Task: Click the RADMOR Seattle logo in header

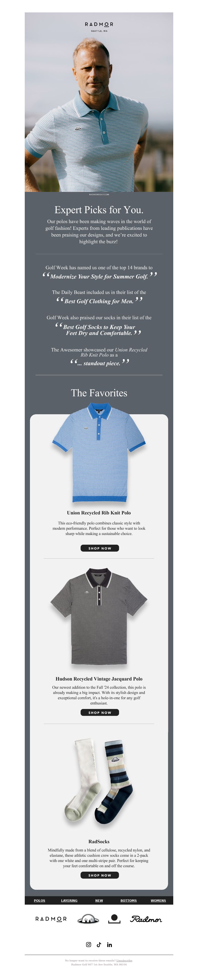Action: click(x=99, y=26)
